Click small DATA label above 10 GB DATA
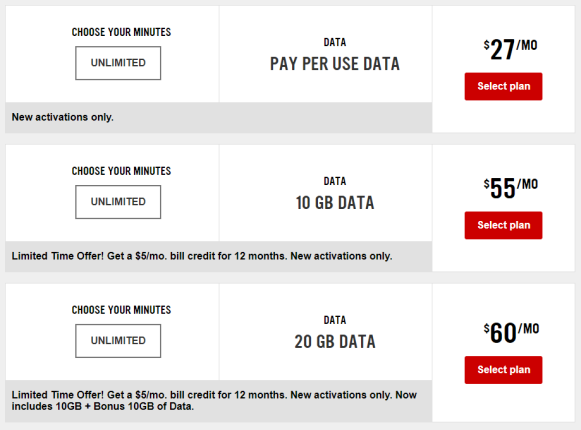Image resolution: width=581 pixels, height=430 pixels. click(335, 181)
